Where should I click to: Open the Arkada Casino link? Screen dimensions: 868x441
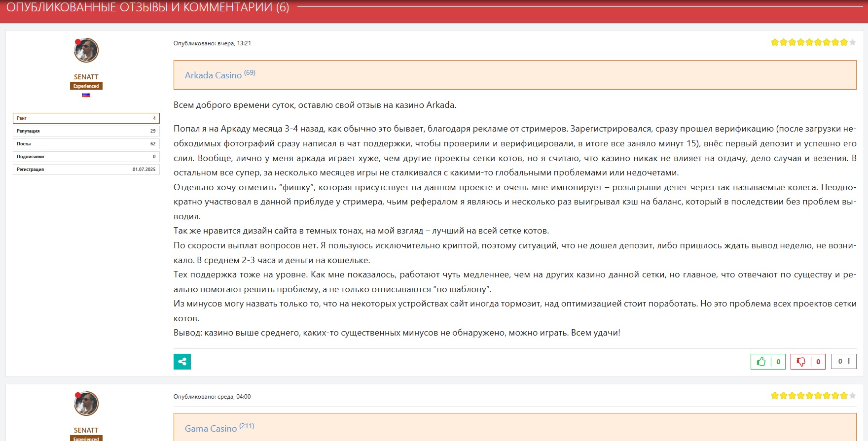tap(213, 75)
